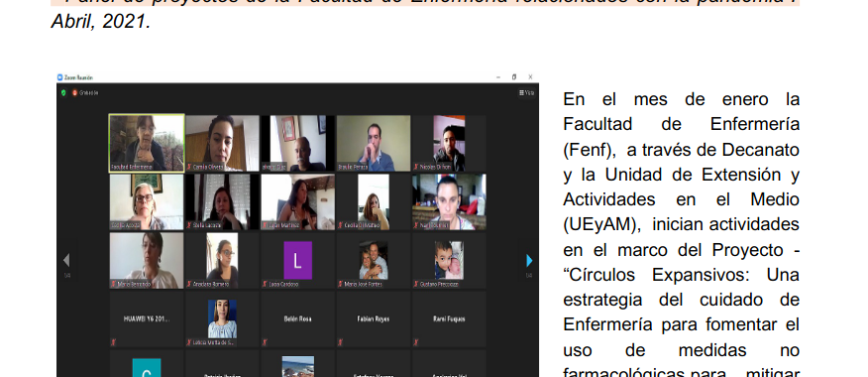Select Belén Rosa's participant tile
This screenshot has width=868, height=377.
(x=298, y=318)
